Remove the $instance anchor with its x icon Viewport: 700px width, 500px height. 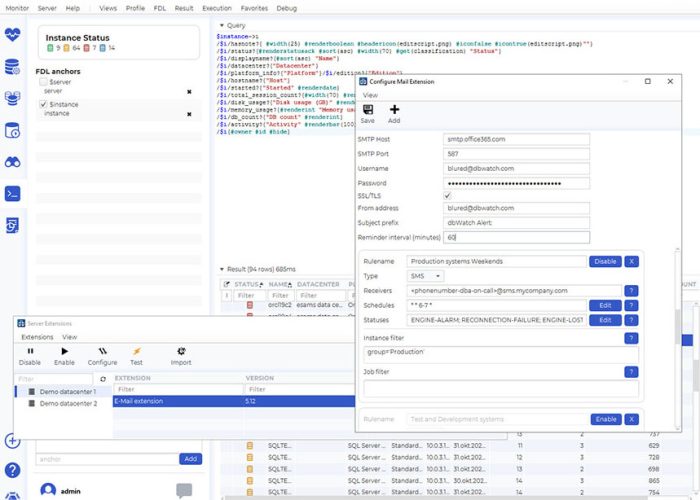189,114
